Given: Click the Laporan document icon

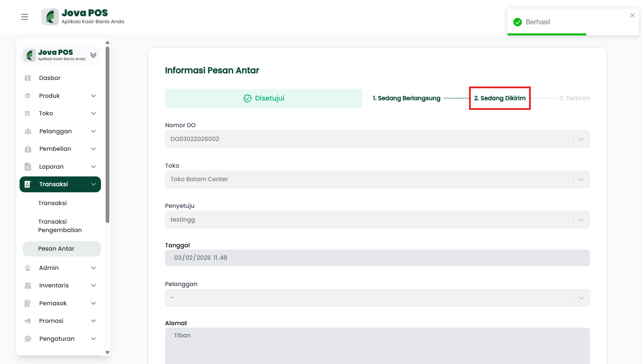Looking at the screenshot, I should click(x=28, y=167).
